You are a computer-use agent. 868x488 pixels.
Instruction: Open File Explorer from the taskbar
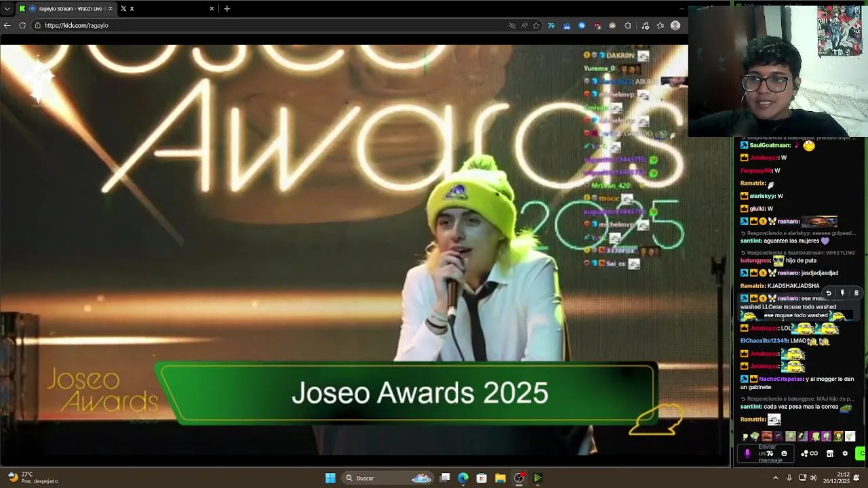click(x=500, y=478)
